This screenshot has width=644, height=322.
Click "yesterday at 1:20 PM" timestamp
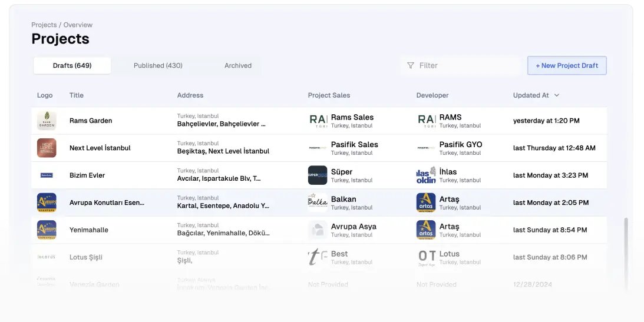pos(546,121)
